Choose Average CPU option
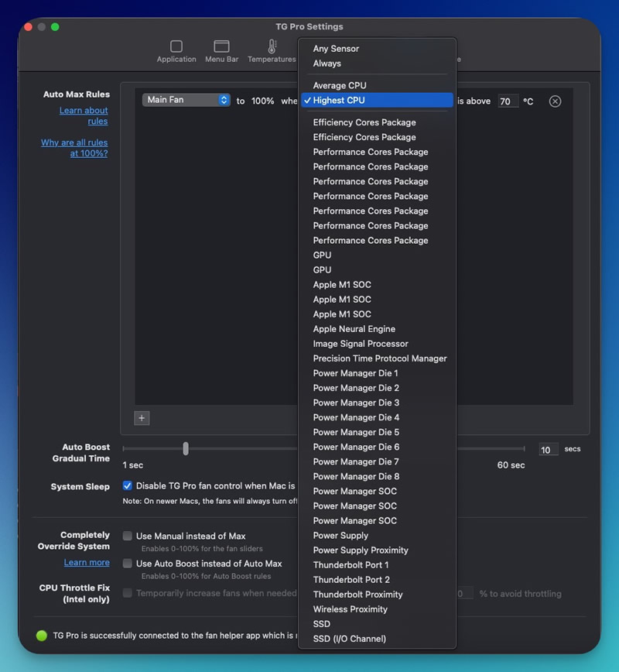619x672 pixels. [377, 85]
